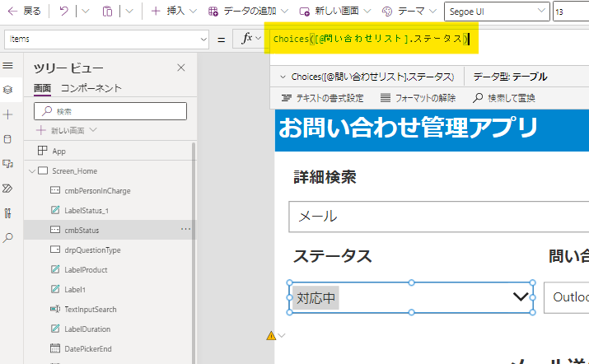Click フォーマットの解除 remove formatting button
The image size is (589, 364).
418,98
